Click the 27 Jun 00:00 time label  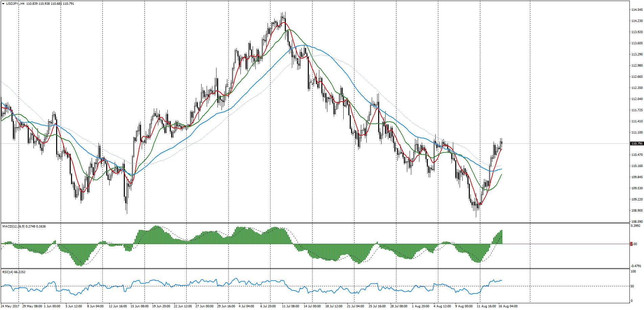204,306
